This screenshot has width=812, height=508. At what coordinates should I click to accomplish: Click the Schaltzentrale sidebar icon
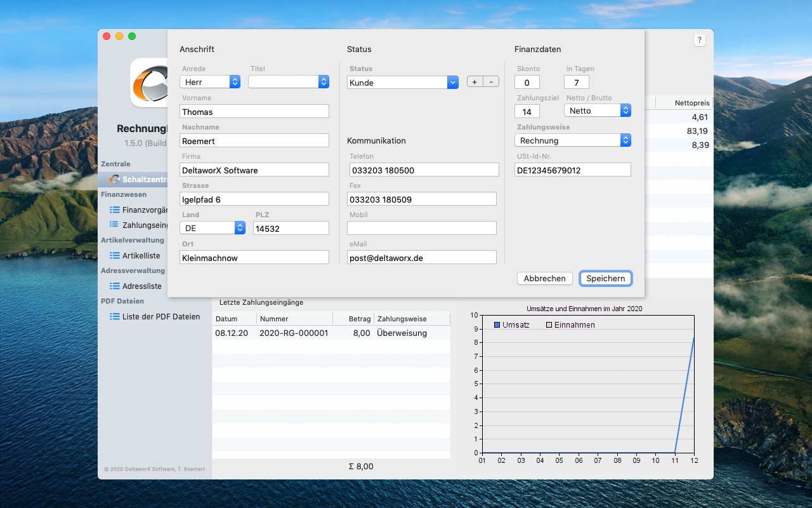pyautogui.click(x=115, y=179)
